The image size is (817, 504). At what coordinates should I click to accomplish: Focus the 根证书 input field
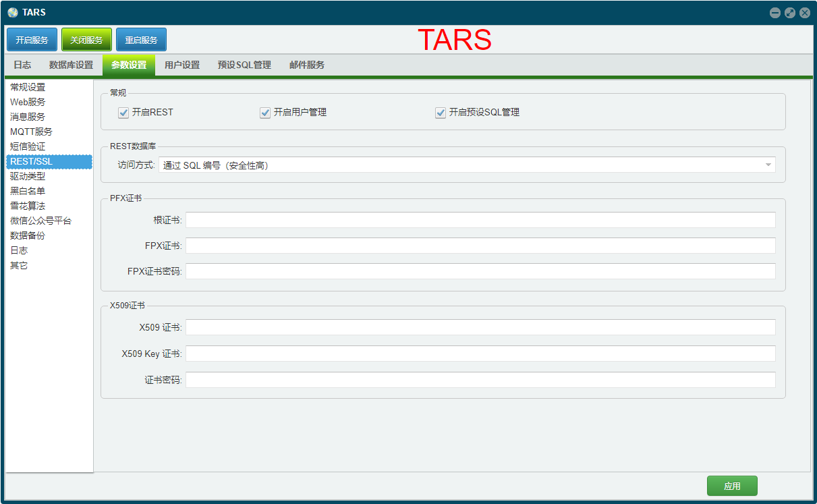point(480,220)
